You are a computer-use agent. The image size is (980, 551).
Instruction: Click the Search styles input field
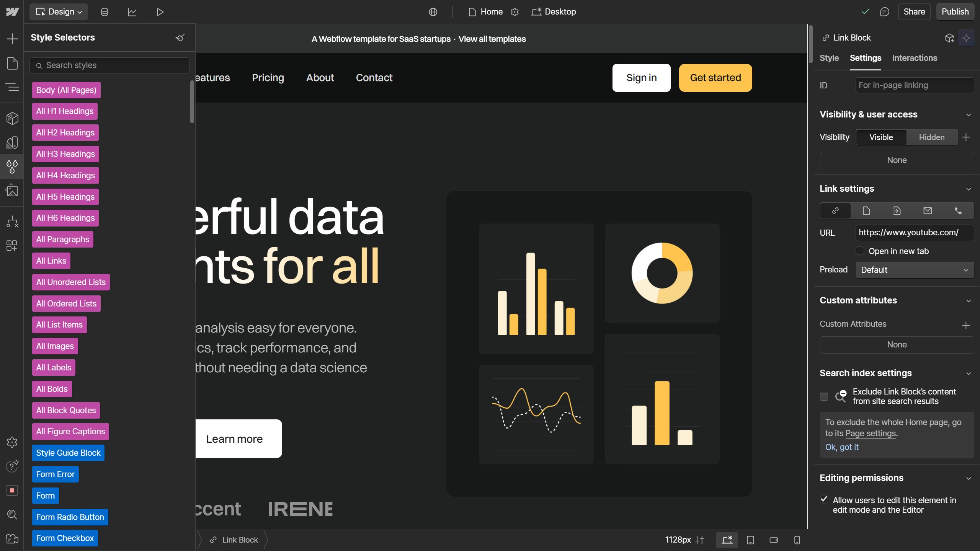pos(109,65)
